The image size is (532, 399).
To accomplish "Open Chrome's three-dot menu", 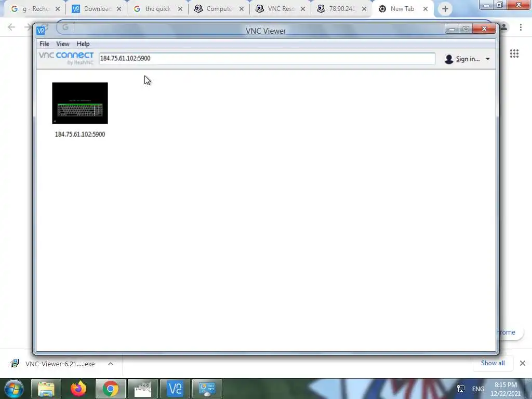I will 521,27.
